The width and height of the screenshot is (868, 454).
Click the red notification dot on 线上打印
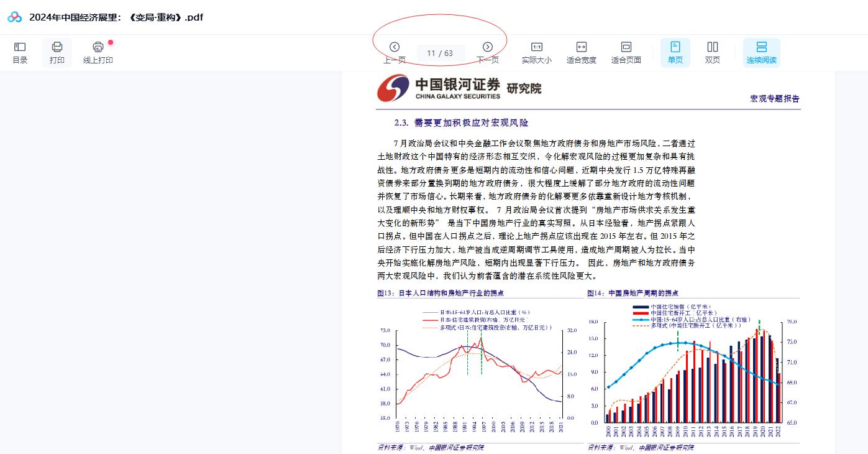click(111, 41)
